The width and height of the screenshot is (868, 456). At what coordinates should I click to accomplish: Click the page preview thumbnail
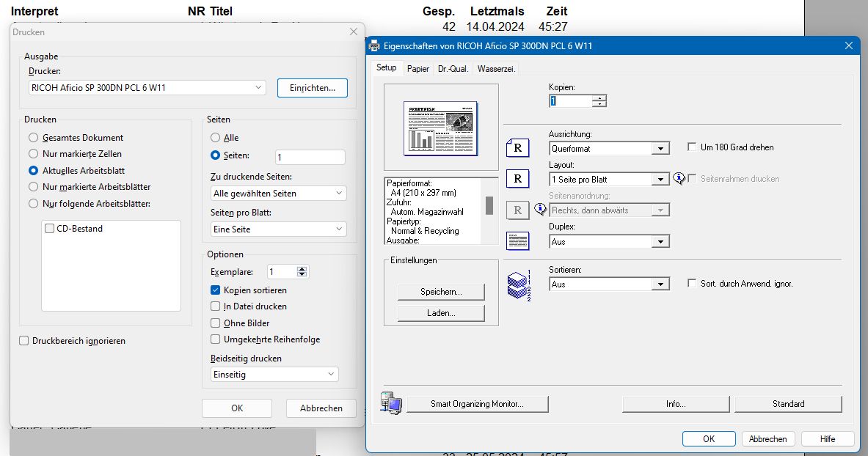click(441, 128)
